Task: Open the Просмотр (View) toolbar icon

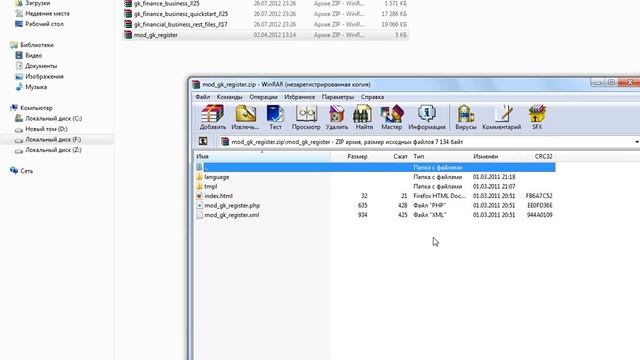Action: click(306, 117)
